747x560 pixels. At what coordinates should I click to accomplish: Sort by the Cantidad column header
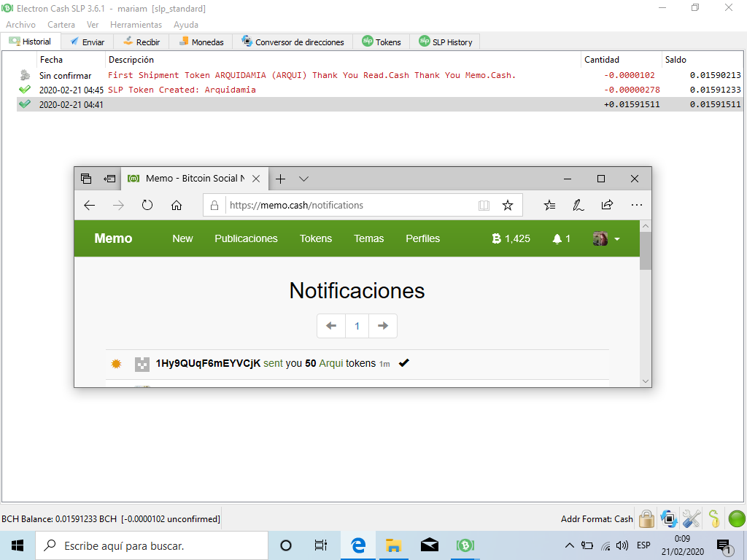(x=622, y=60)
